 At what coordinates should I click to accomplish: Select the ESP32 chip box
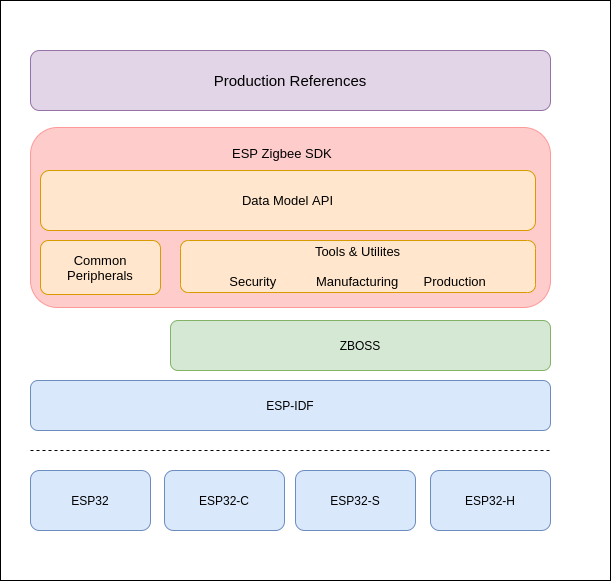90,500
